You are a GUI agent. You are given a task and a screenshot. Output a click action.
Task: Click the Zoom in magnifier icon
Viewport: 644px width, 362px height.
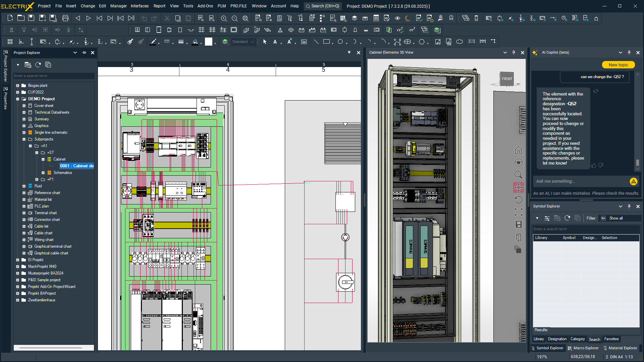click(224, 18)
